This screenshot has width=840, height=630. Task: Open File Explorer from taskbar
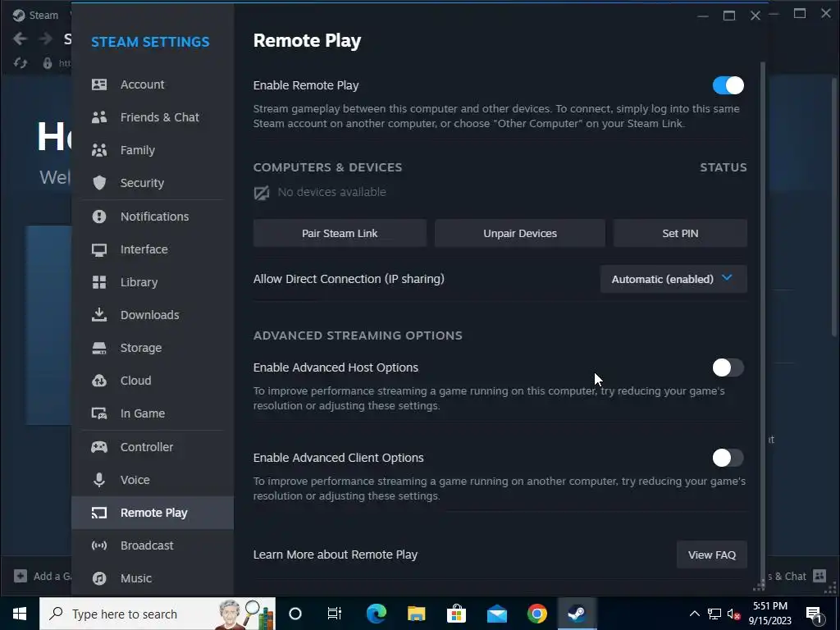tap(416, 614)
